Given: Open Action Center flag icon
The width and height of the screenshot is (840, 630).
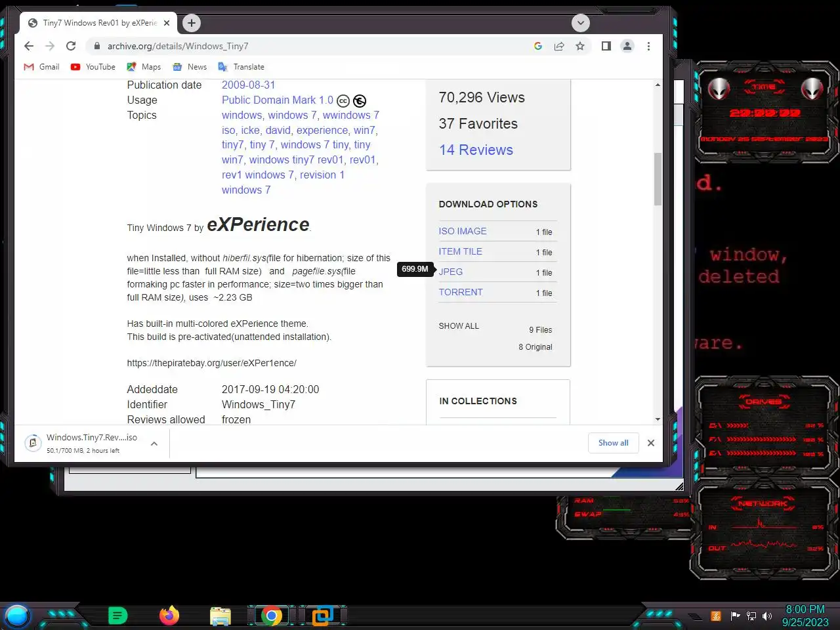Looking at the screenshot, I should pos(735,616).
